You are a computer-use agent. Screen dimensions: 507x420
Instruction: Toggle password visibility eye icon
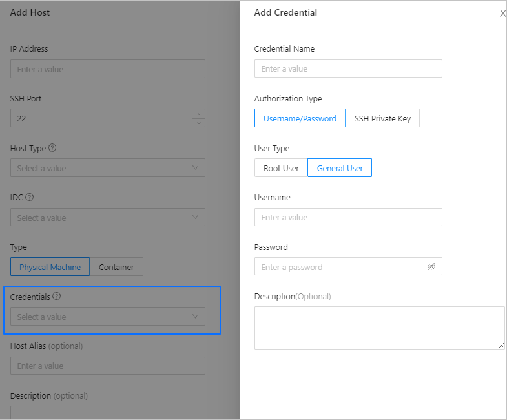[431, 267]
